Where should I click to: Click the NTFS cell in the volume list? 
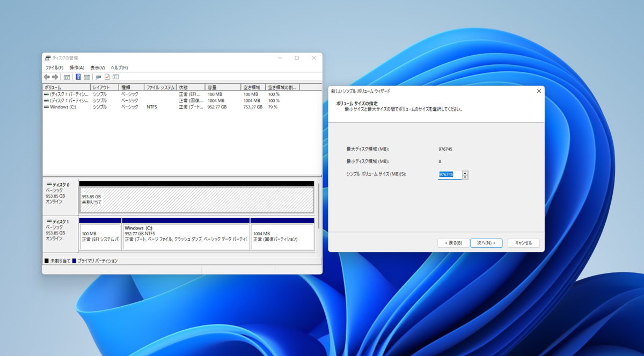[151, 107]
